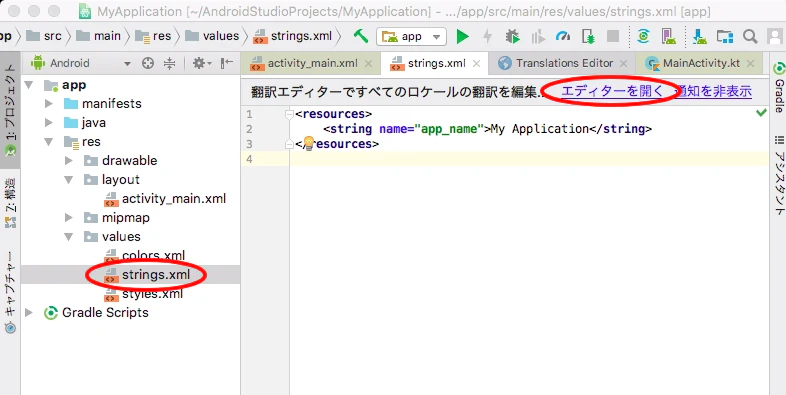This screenshot has width=786, height=395.
Task: Select the strings.xml editor tab
Action: pyautogui.click(x=436, y=64)
